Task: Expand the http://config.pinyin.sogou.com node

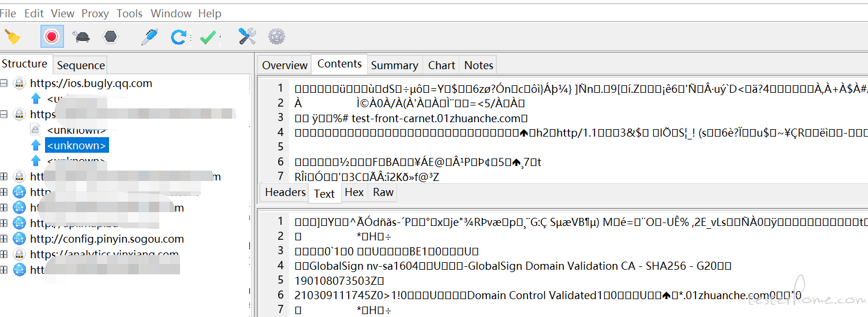Action: click(x=4, y=239)
